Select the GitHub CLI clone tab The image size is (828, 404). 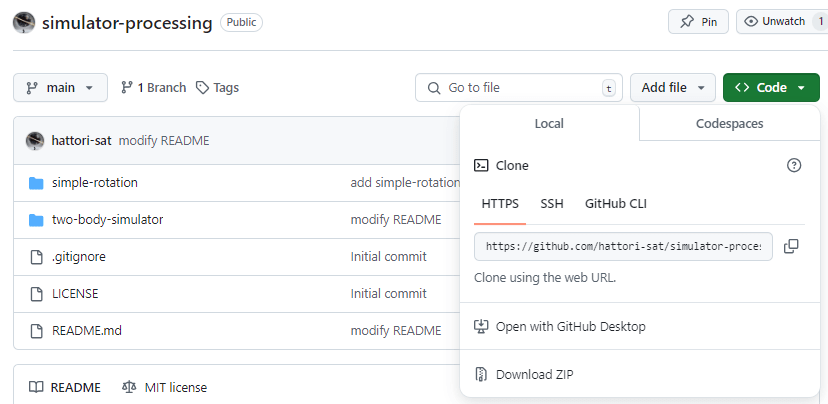point(616,204)
